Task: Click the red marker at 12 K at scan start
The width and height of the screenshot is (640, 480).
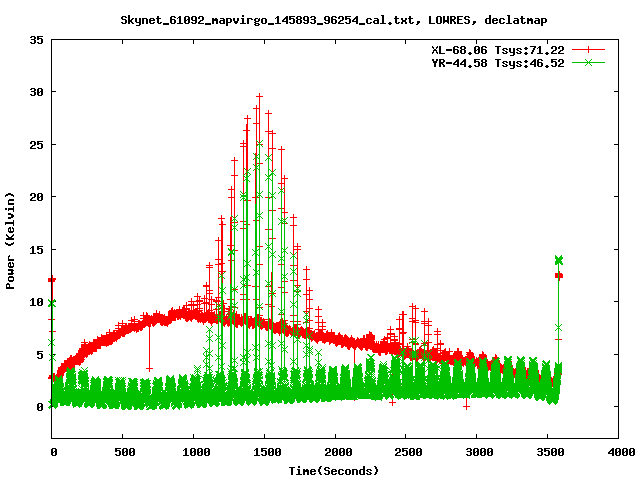Action: click(x=52, y=280)
